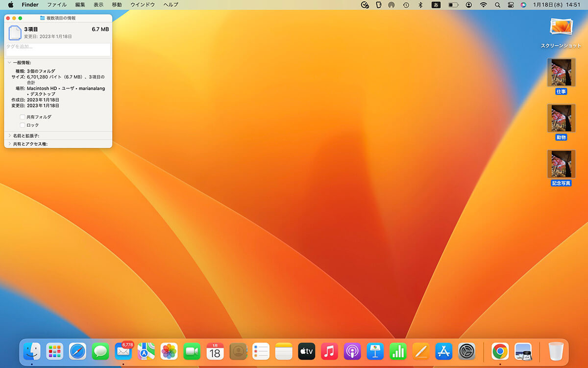Open the 表示 menu
This screenshot has height=368, width=588.
(x=98, y=5)
